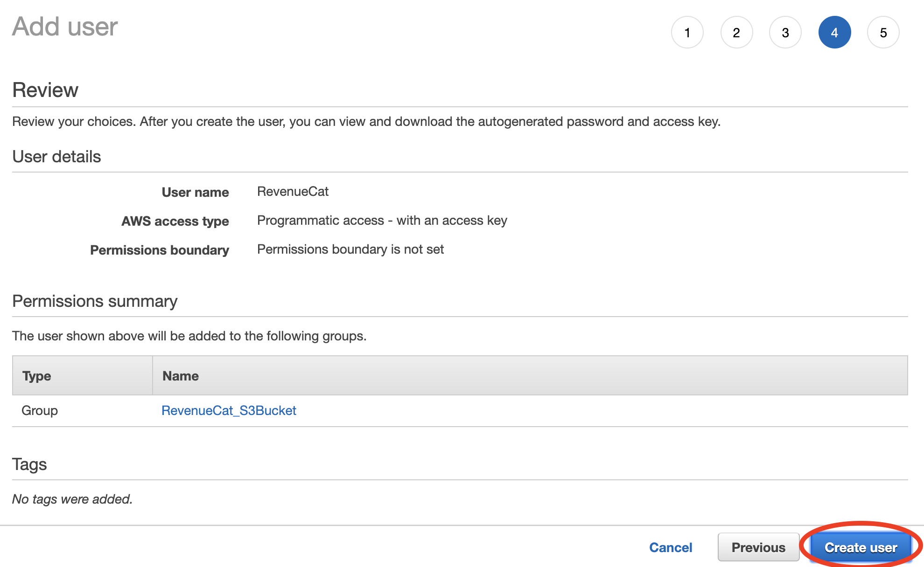Click the Tags section heading
This screenshot has height=567, width=924.
point(29,464)
